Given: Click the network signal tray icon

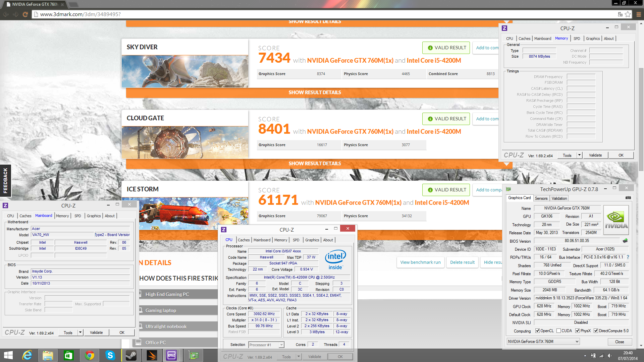Looking at the screenshot, I should coord(601,356).
